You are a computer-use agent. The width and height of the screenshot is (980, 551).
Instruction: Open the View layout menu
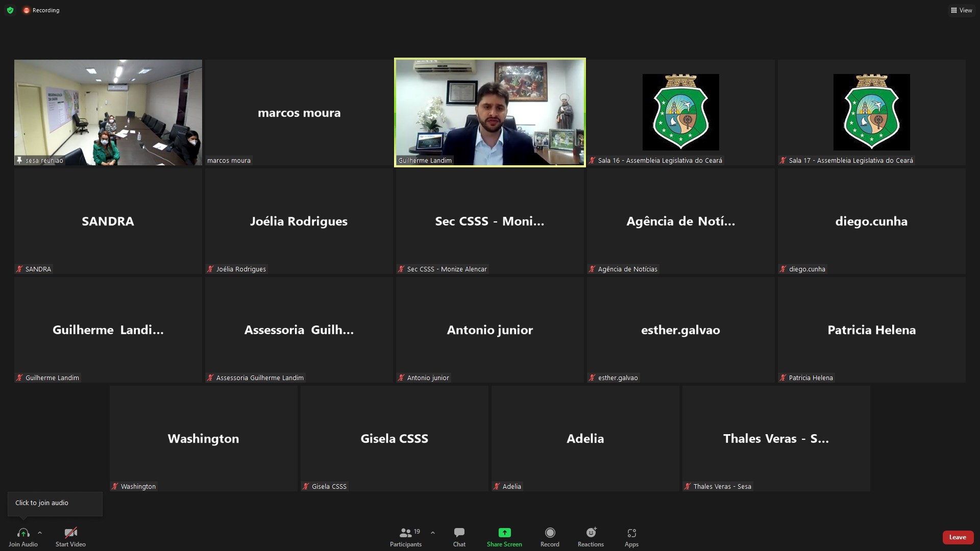[x=961, y=10]
